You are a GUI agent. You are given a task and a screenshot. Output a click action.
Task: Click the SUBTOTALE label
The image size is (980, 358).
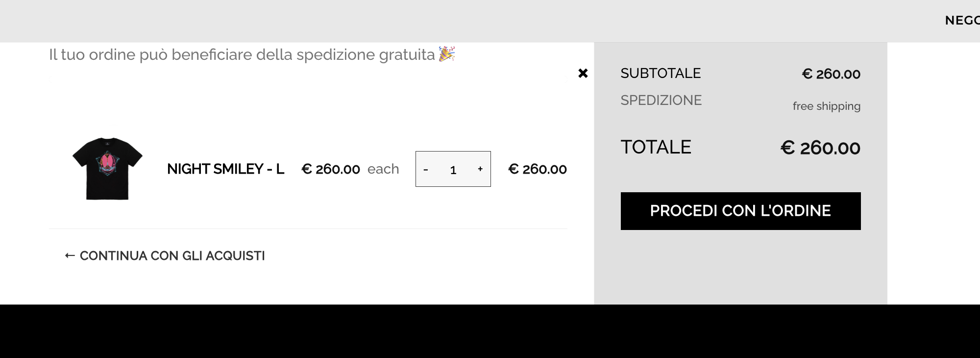coord(661,74)
